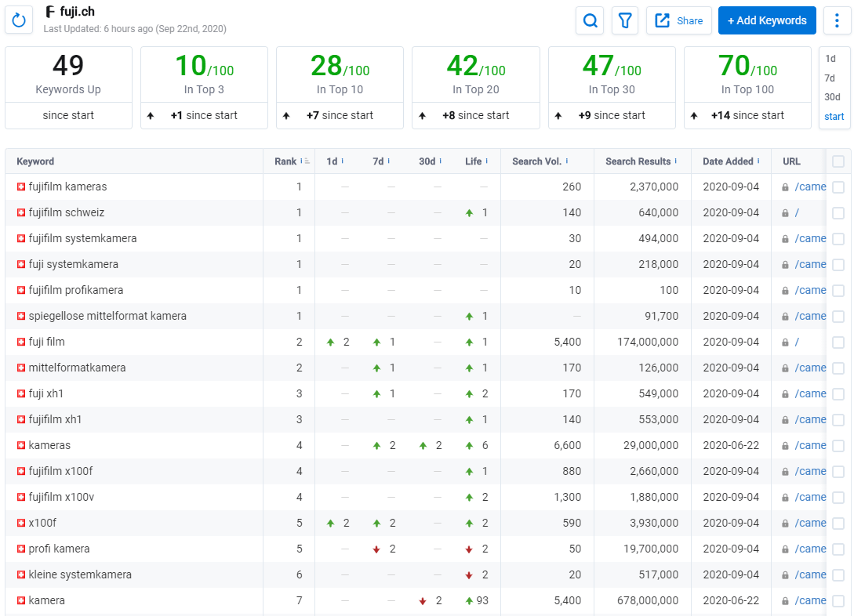This screenshot has height=616, width=854.
Task: Click the Swiss flag beside kameras
Action: [21, 445]
